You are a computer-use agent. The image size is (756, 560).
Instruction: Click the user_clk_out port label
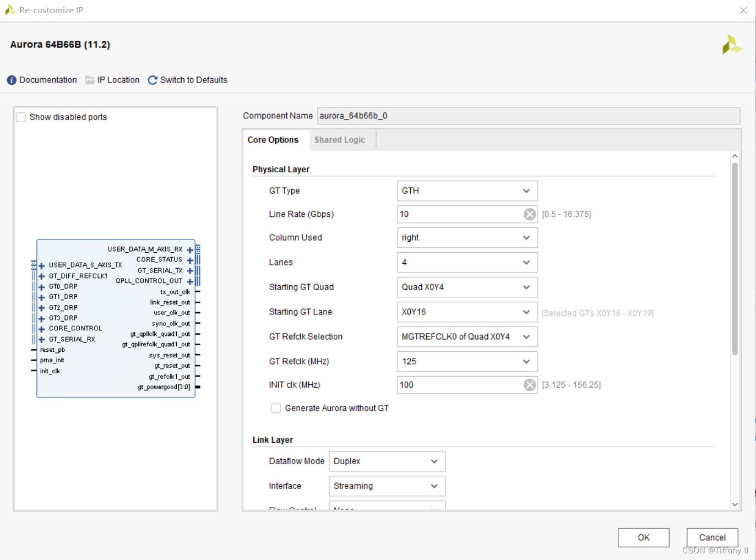pos(172,313)
